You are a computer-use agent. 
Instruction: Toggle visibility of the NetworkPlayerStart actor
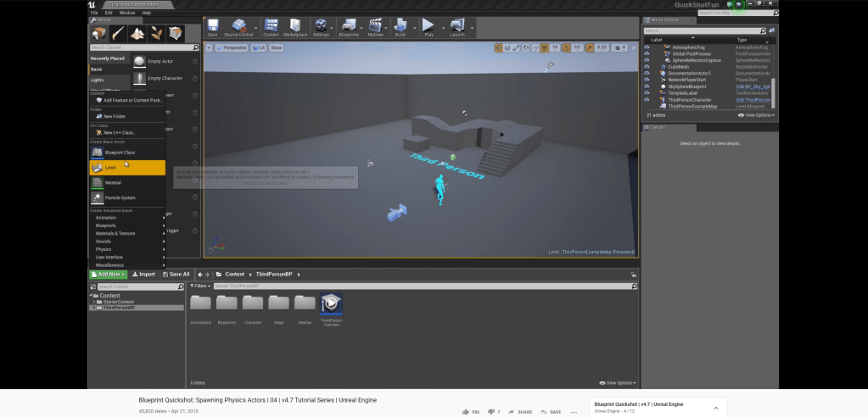point(647,80)
